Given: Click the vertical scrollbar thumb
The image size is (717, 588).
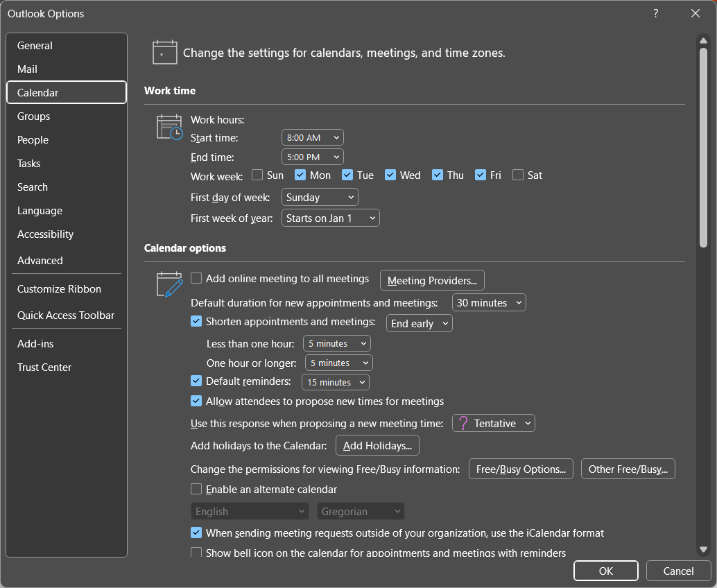Looking at the screenshot, I should [x=703, y=148].
